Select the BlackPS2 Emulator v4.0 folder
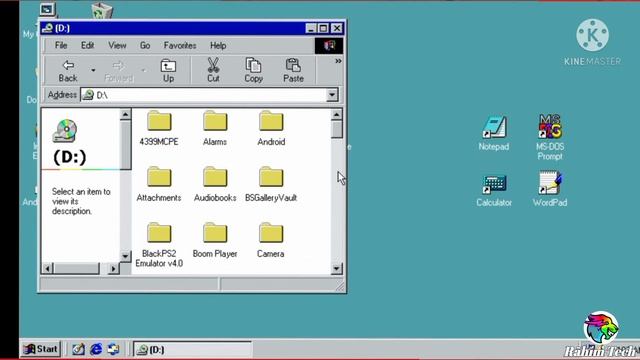Image resolution: width=640 pixels, height=360 pixels. point(159,245)
